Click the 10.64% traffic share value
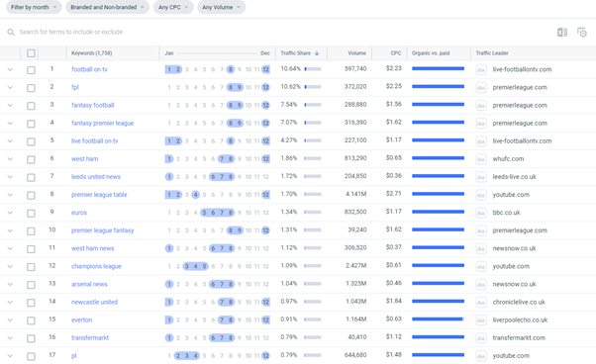Screen dimensions: 596x364 (x=290, y=68)
